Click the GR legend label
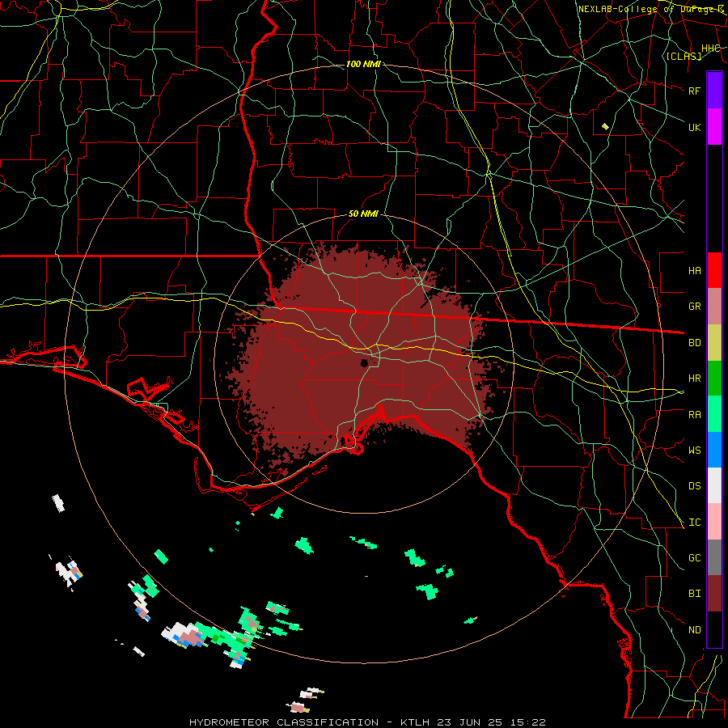 (x=694, y=307)
